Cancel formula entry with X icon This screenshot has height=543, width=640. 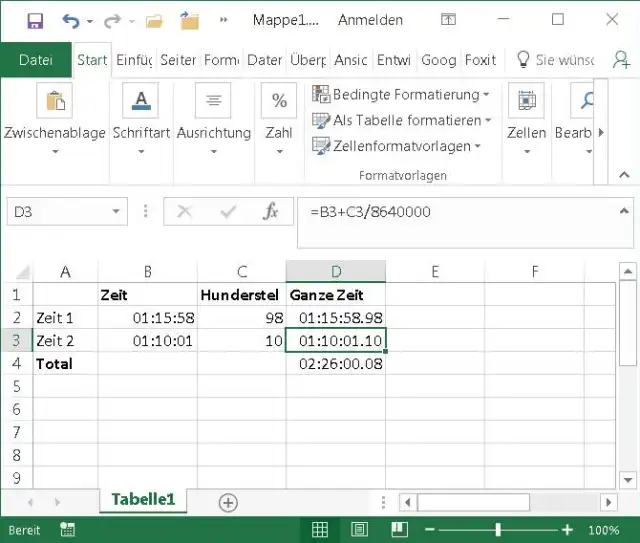pos(184,211)
